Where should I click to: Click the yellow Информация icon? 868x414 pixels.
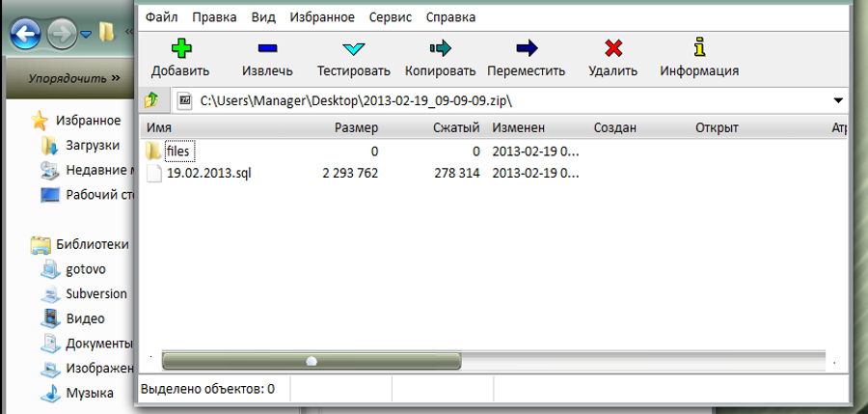699,47
